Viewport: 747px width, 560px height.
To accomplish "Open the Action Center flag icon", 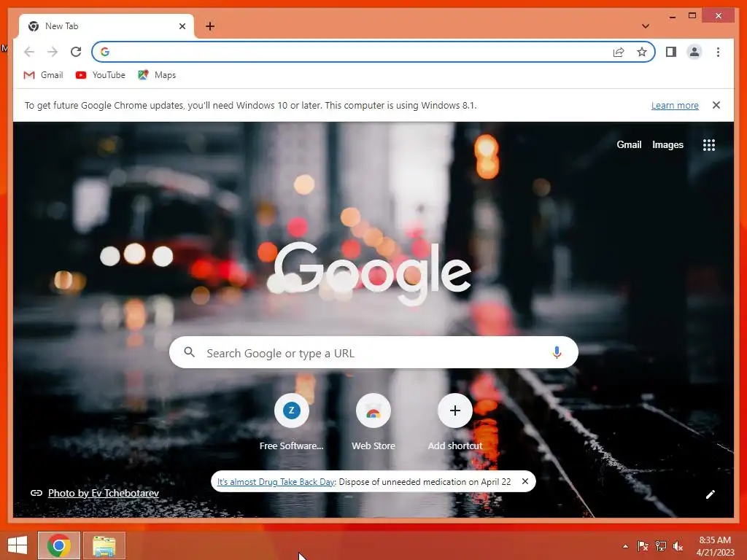I will pos(643,546).
